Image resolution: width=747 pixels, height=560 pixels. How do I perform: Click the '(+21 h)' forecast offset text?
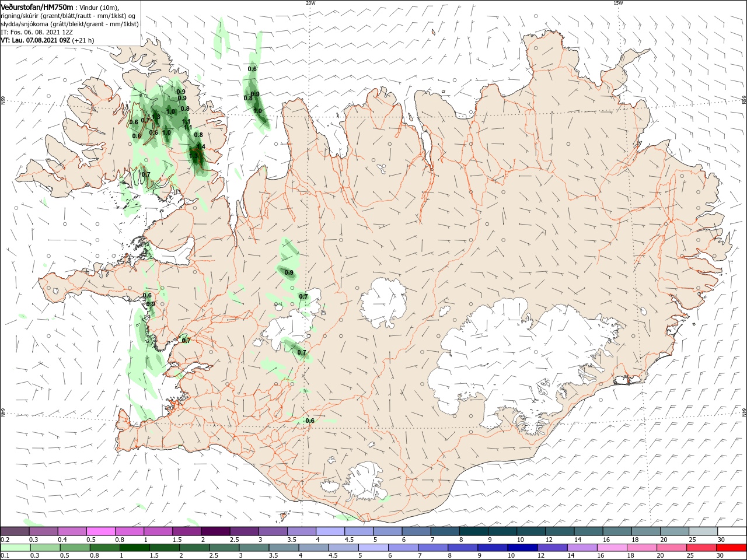[83, 40]
